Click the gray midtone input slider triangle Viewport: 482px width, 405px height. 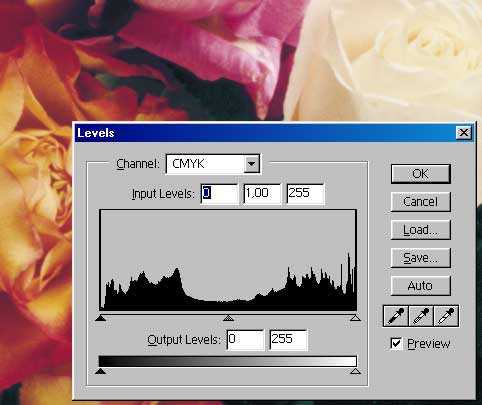coord(228,318)
